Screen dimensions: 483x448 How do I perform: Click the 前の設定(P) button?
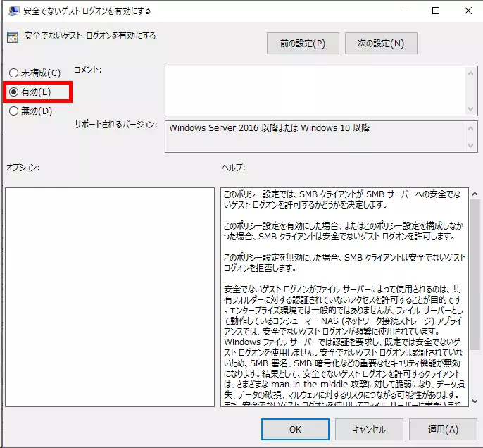pyautogui.click(x=303, y=44)
